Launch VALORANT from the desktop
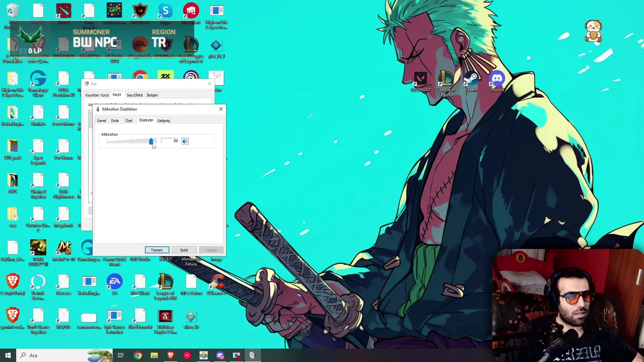Image resolution: width=644 pixels, height=362 pixels. tap(421, 82)
